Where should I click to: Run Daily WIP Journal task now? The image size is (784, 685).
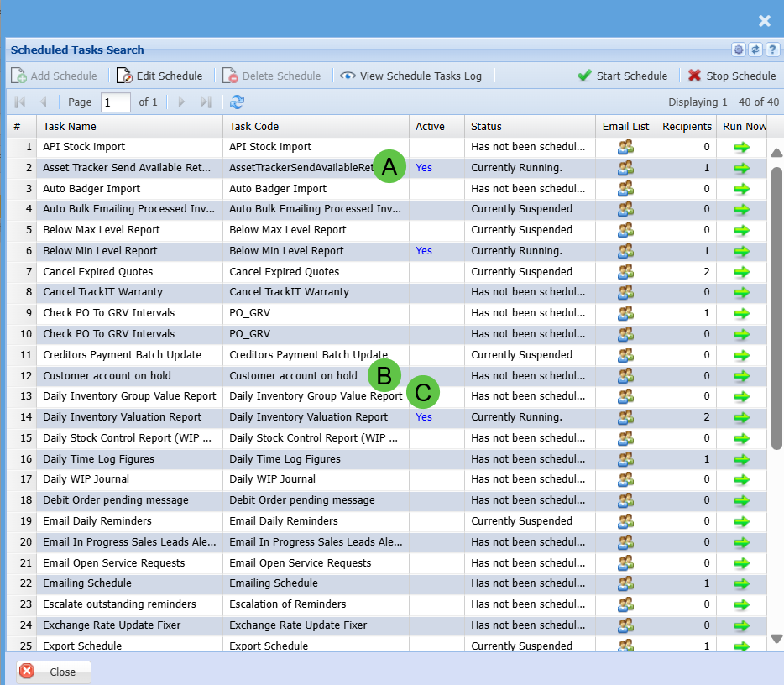(741, 479)
